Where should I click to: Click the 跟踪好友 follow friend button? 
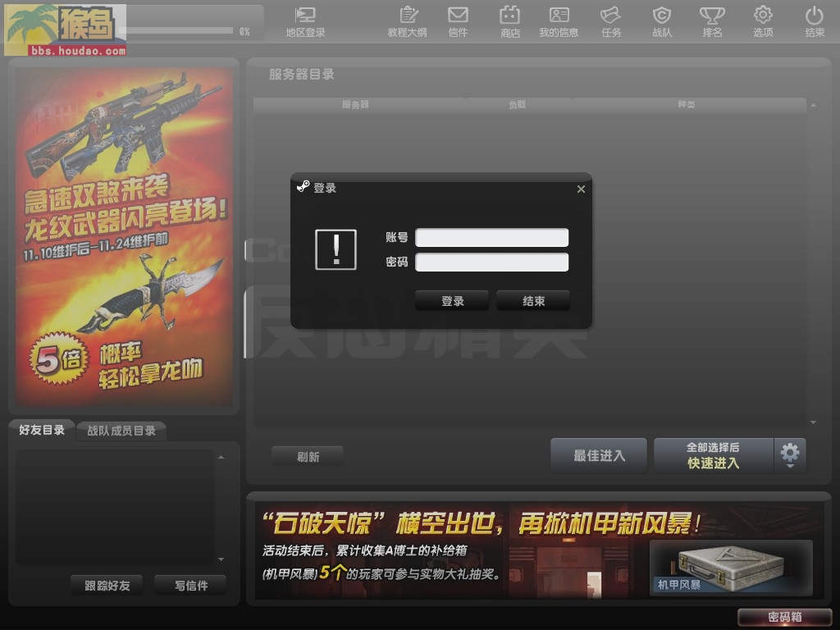point(107,585)
